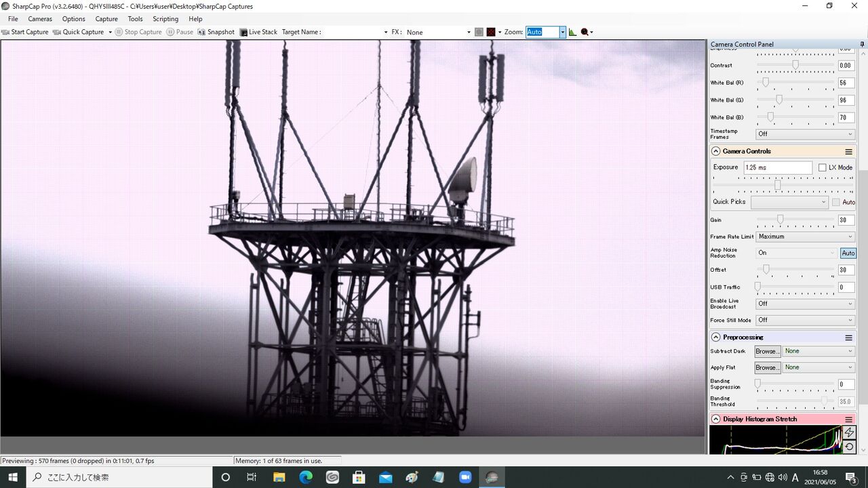Screen dimensions: 868x488
Task: Adjust the White Bal (R) slider
Action: coord(795,83)
